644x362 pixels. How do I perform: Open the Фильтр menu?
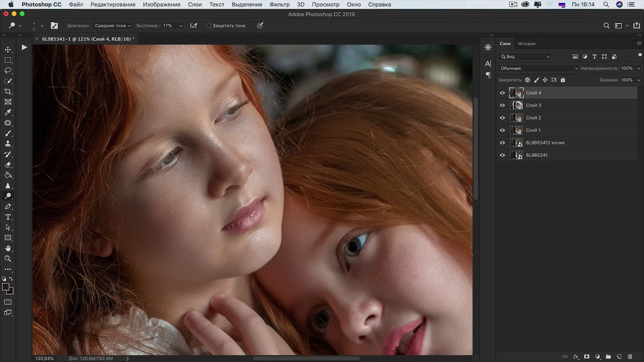coord(279,5)
